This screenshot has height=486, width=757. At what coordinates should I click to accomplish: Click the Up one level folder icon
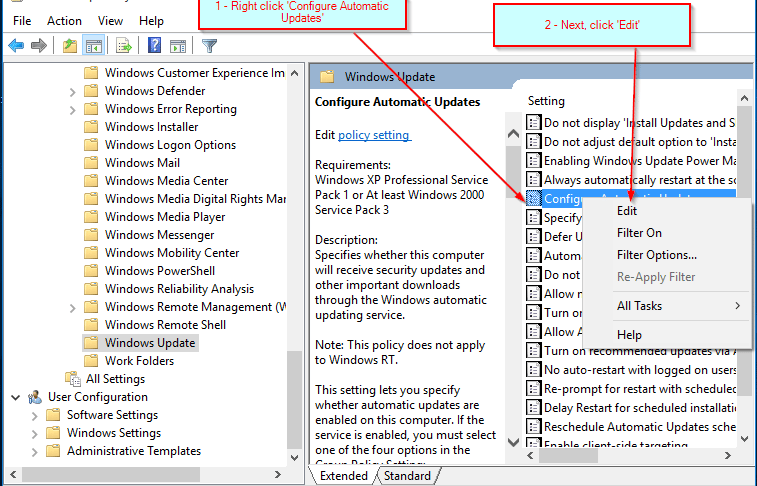[x=70, y=46]
